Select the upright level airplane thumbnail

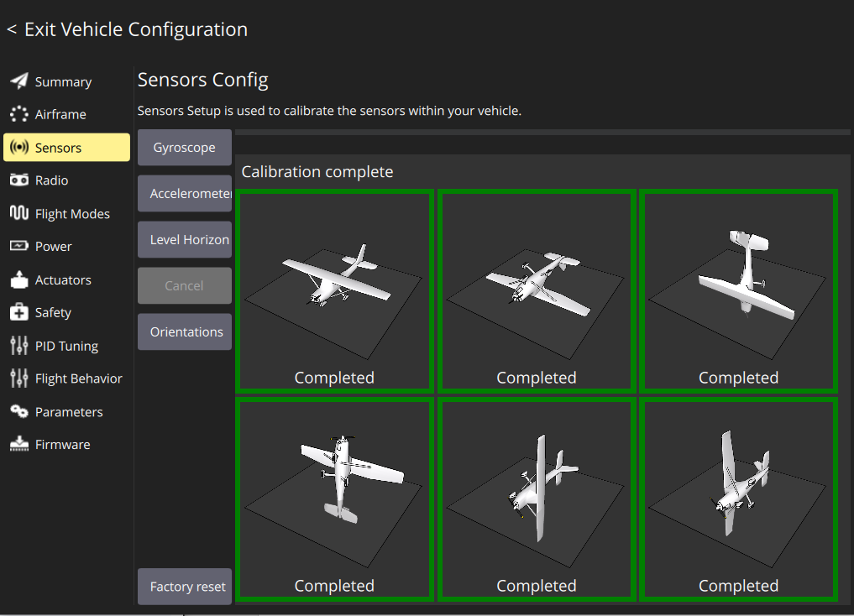[x=334, y=290]
